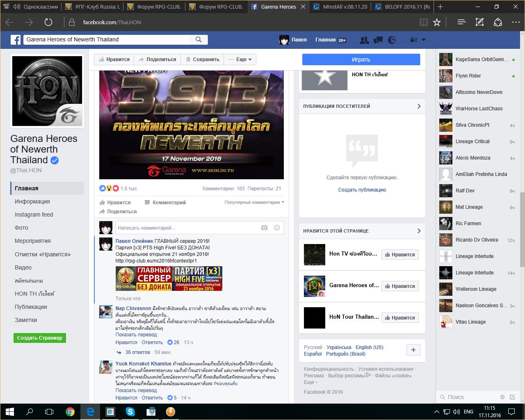Screen dimensions: 525x420
Task: Like the Hon TV page
Action: 400,255
